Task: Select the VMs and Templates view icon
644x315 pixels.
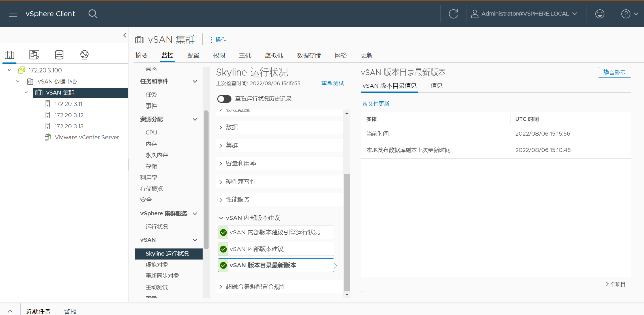Action: pyautogui.click(x=34, y=55)
